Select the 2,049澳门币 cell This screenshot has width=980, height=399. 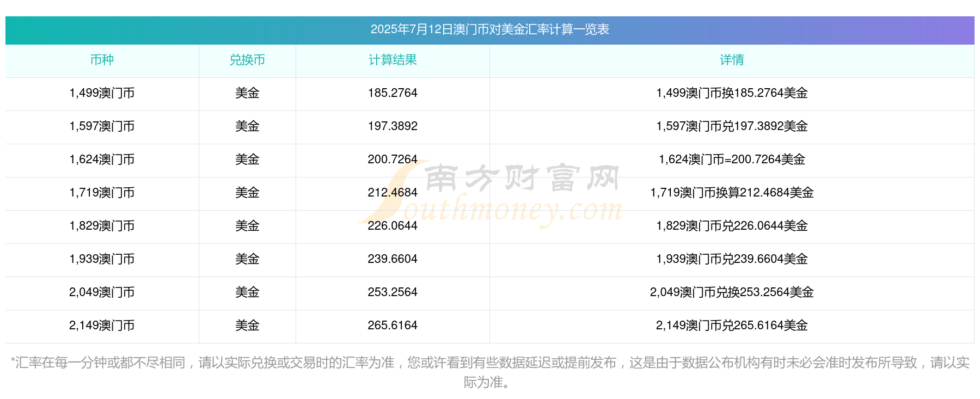102,292
